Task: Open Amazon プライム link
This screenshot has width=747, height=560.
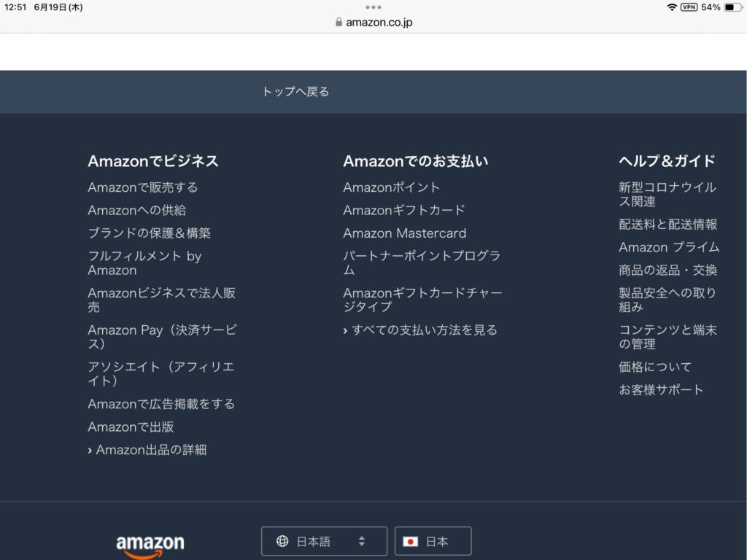Action: pos(670,247)
